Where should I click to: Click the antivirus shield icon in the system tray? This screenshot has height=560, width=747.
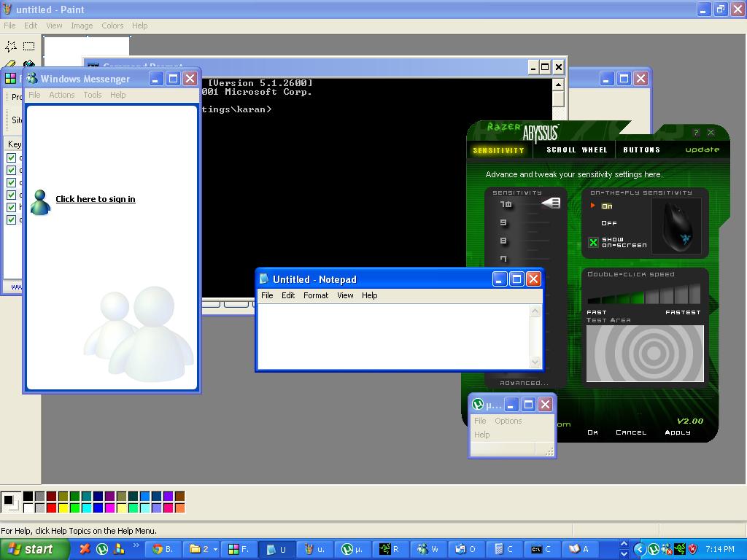pos(692,549)
